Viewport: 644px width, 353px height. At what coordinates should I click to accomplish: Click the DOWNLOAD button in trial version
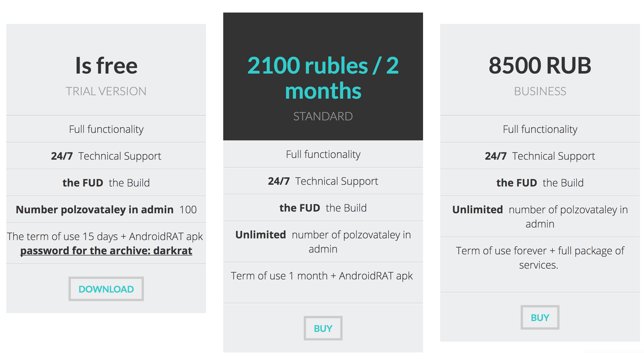[x=106, y=289]
